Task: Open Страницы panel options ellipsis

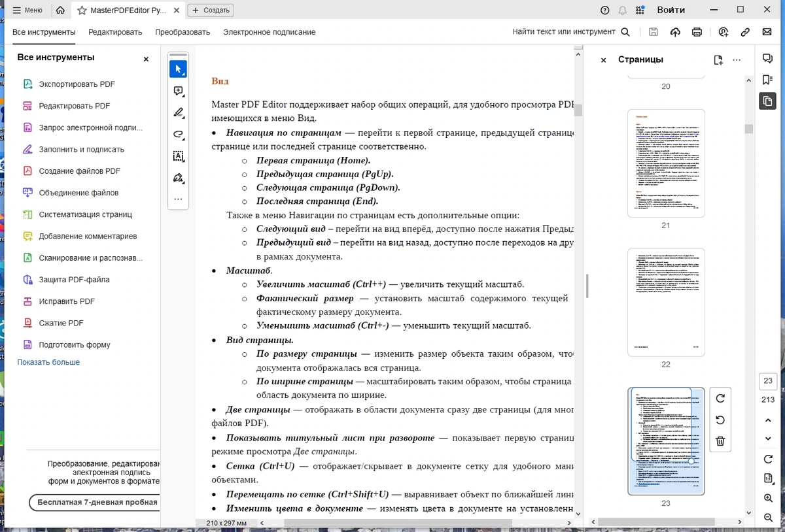Action: click(737, 59)
